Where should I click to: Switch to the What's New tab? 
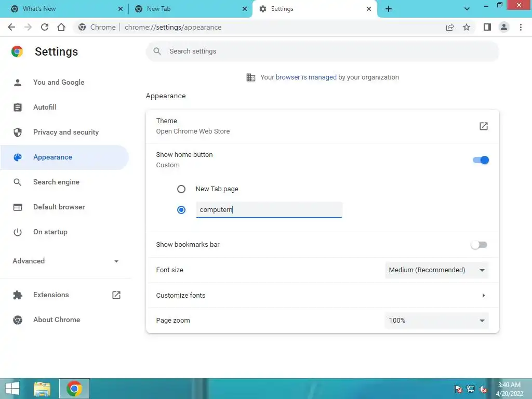click(x=66, y=9)
